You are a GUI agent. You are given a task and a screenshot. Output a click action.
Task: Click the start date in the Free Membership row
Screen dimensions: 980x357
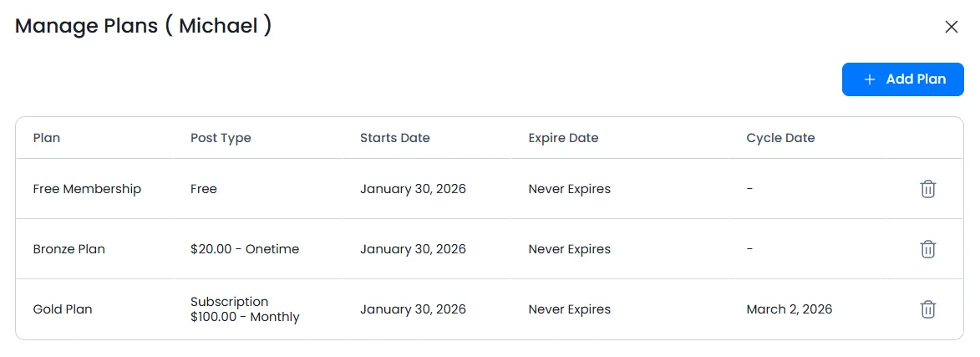pyautogui.click(x=413, y=189)
